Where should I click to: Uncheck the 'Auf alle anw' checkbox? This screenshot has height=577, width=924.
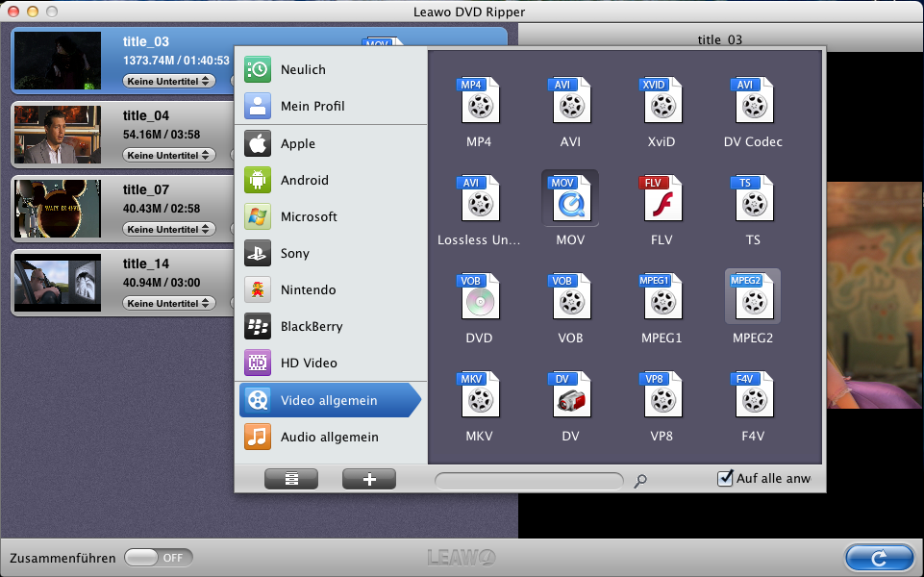click(726, 478)
